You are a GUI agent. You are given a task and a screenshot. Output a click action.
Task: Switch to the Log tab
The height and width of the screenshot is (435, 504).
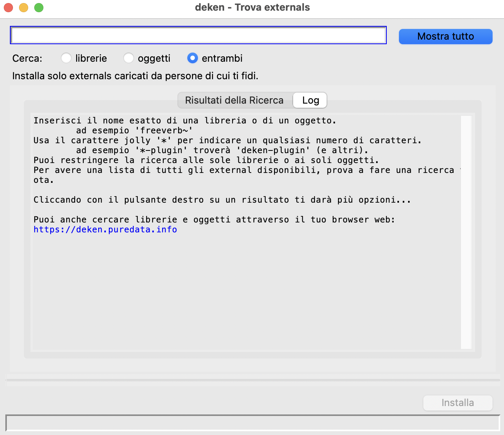[x=311, y=100]
